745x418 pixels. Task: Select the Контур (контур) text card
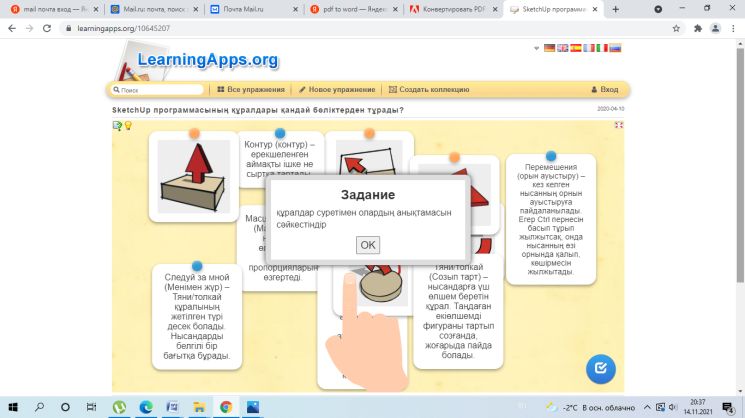pyautogui.click(x=279, y=159)
